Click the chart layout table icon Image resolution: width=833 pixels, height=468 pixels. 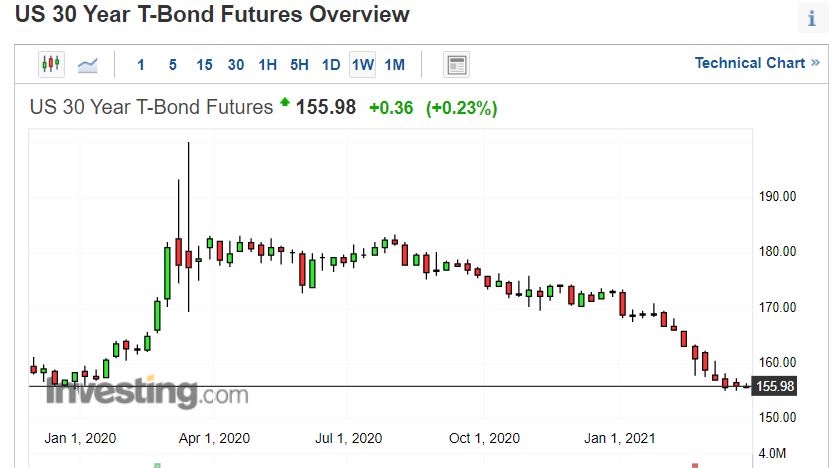[x=456, y=65]
